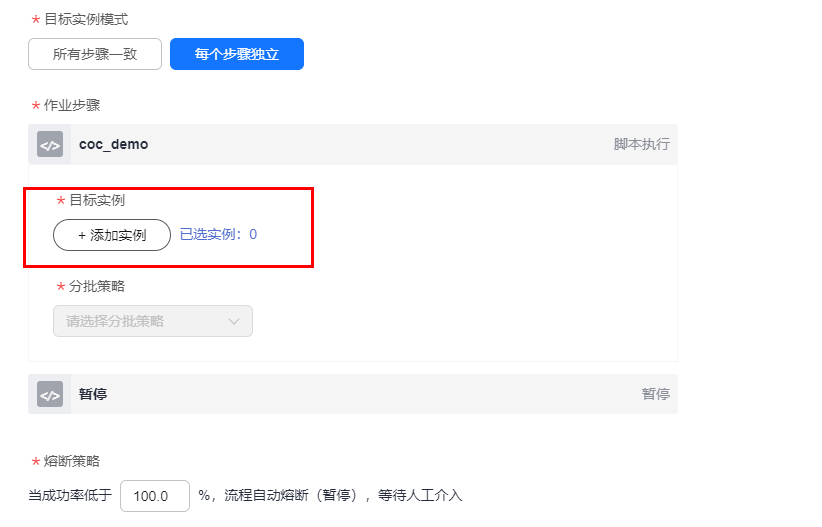Viewport: 822px width, 527px height.
Task: Expand the coc_demo step header
Action: pos(353,144)
